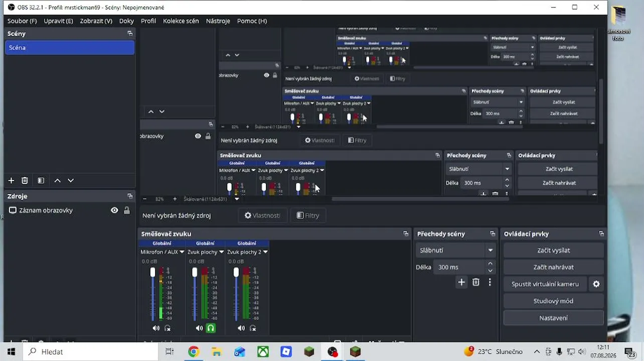Undock the Ovládací prvky panel
Image resolution: width=644 pixels, height=361 pixels.
click(x=601, y=234)
